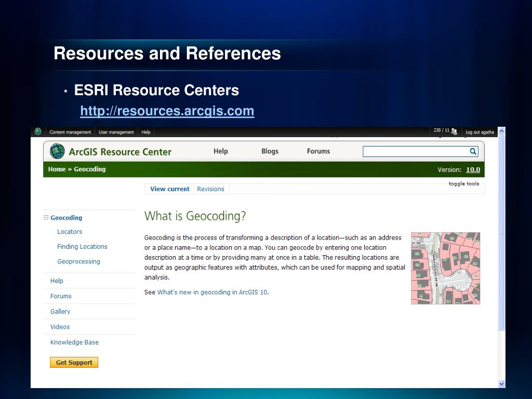Go to Blogs in the header
Viewport: 532px width, 399px height.
coord(270,151)
